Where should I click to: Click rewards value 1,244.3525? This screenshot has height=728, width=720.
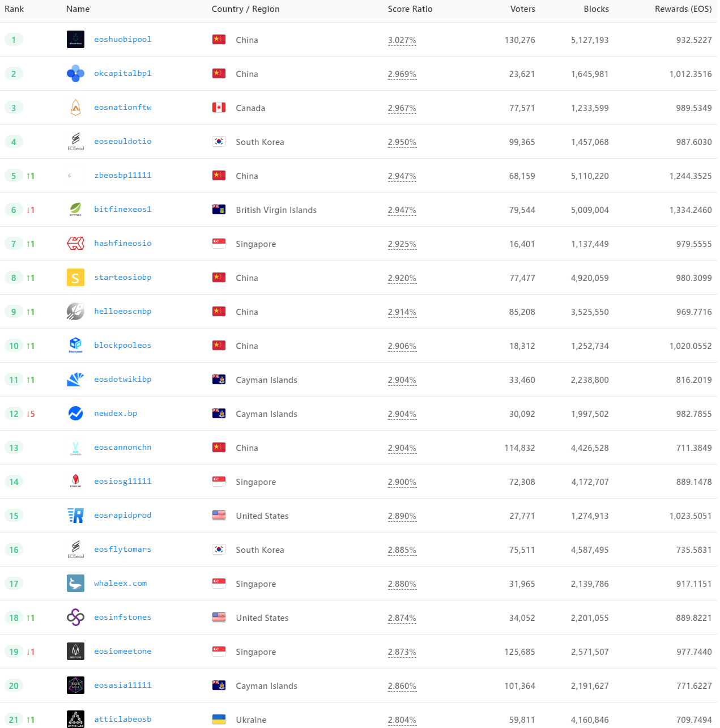(691, 176)
